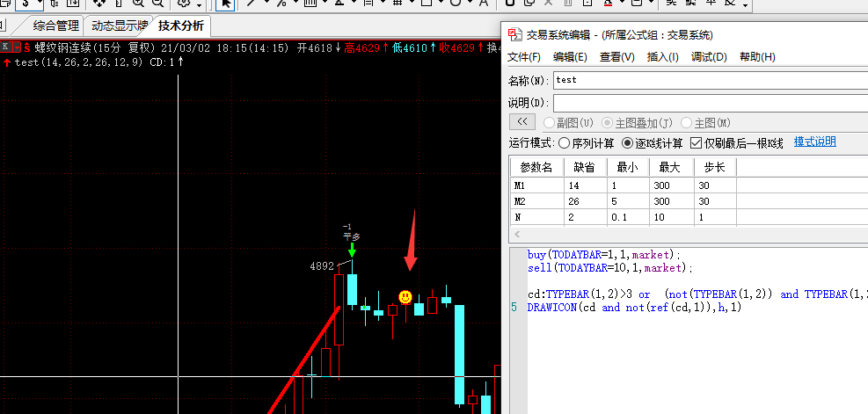Switch to 技术分析 tab
868x414 pixels.
tap(180, 25)
